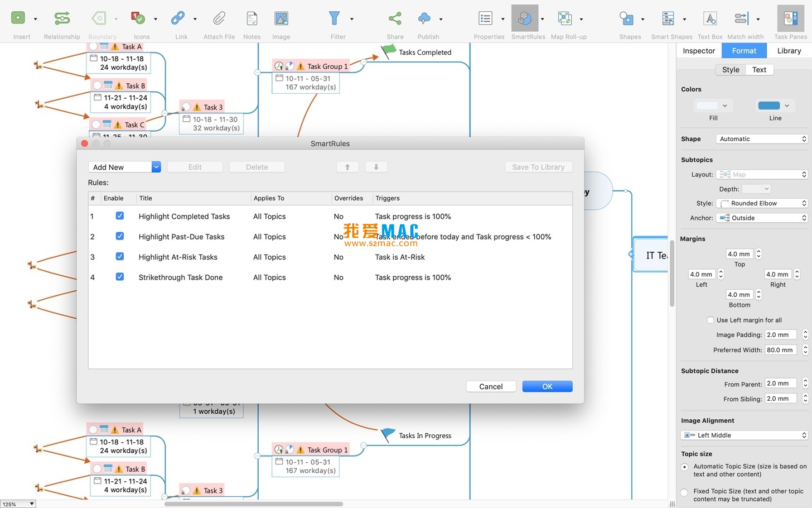Viewport: 812px width, 508px height.
Task: Click the Preferred Width input field
Action: pos(781,350)
